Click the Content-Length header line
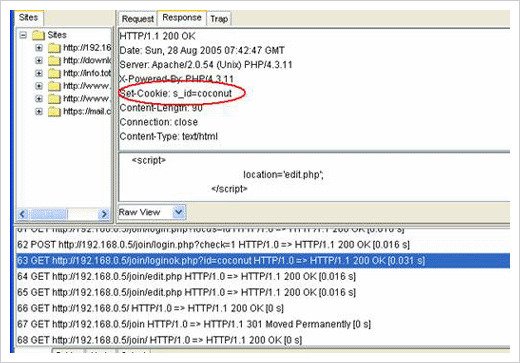Viewport: 520px width, 363px height. click(x=161, y=108)
